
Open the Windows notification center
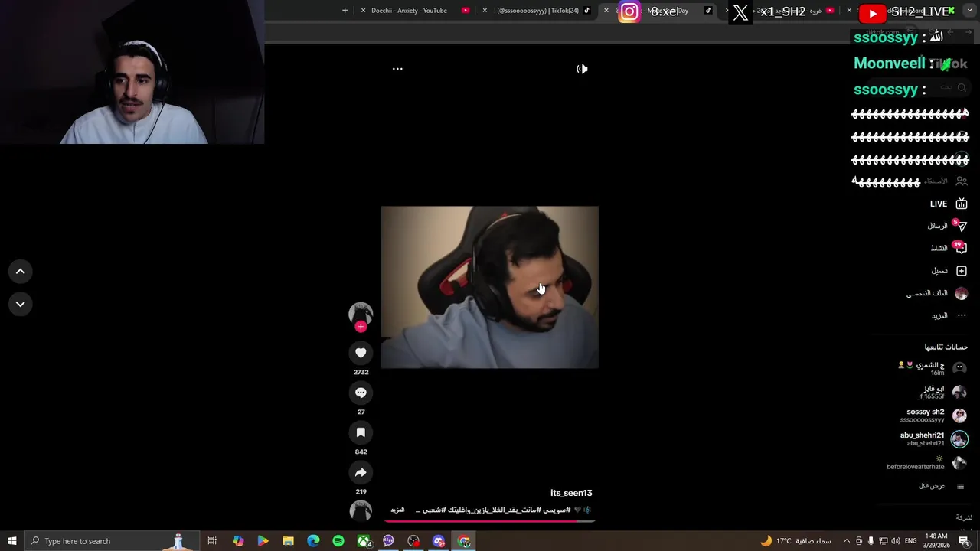pos(964,541)
